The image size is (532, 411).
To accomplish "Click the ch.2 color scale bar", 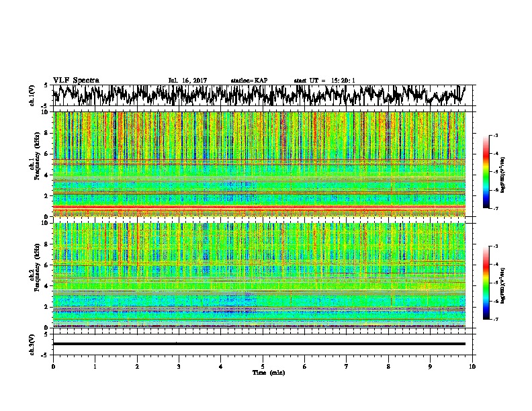I will click(486, 283).
